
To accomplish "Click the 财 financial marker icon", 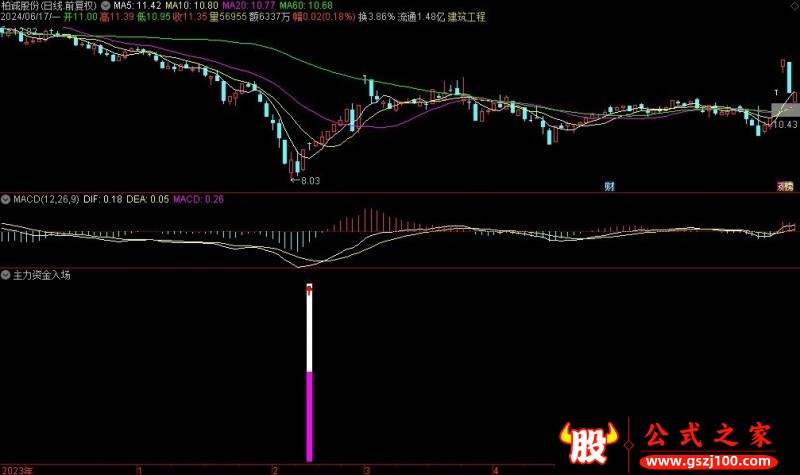I will [609, 187].
